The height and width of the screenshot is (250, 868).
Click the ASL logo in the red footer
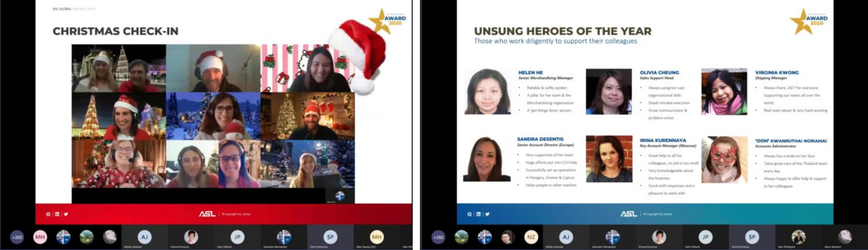tap(207, 214)
